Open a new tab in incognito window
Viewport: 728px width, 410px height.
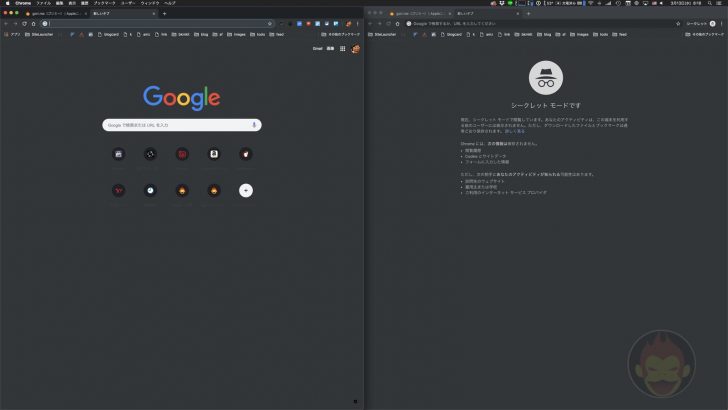(x=528, y=13)
